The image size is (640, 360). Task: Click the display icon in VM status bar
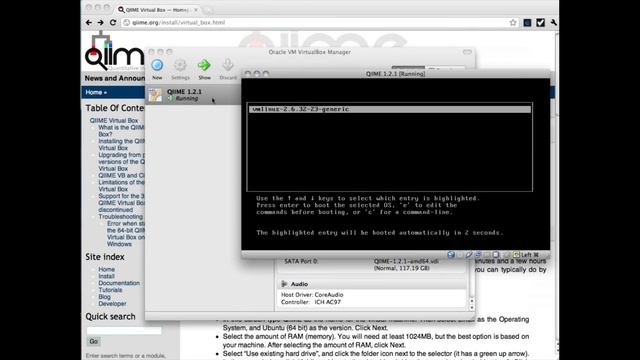(496, 255)
